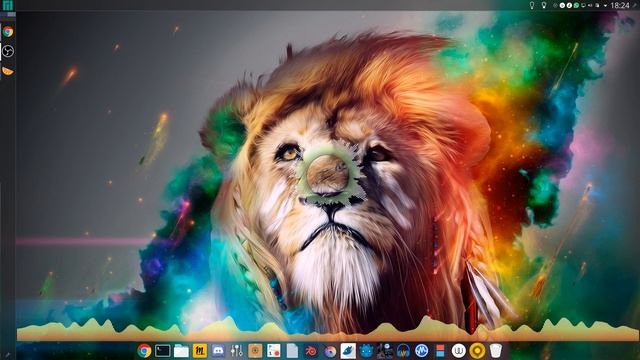The height and width of the screenshot is (360, 640).
Task: Open Discord from the dock
Action: click(x=218, y=351)
